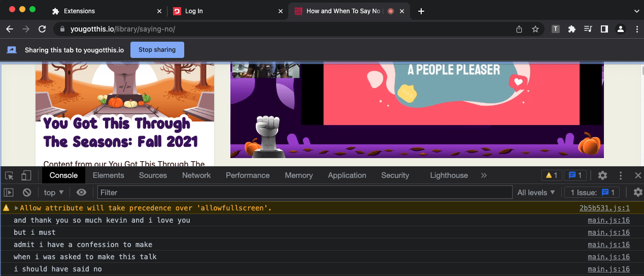Expand the Allow attribute warning message
644x276 pixels.
16,208
